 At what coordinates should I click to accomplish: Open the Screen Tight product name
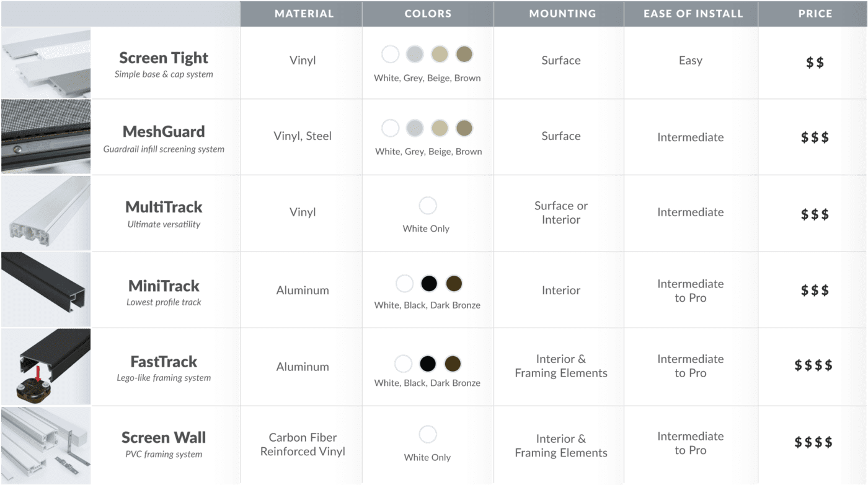tap(164, 58)
